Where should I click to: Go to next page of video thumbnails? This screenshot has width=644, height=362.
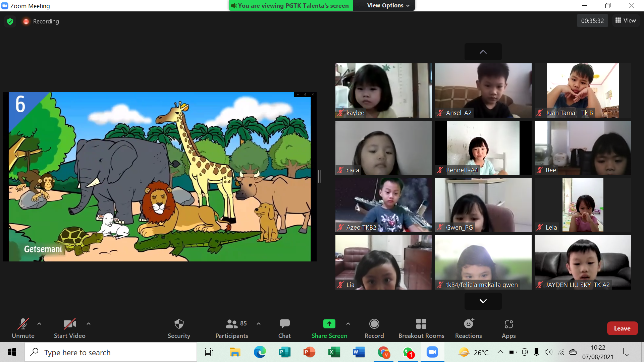point(483,301)
